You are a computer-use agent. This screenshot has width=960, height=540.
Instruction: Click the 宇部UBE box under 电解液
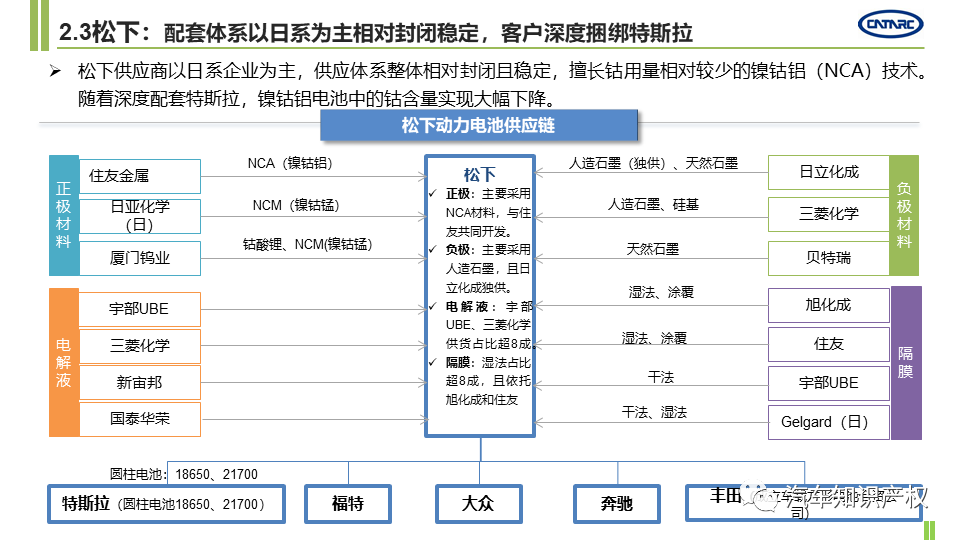[140, 309]
